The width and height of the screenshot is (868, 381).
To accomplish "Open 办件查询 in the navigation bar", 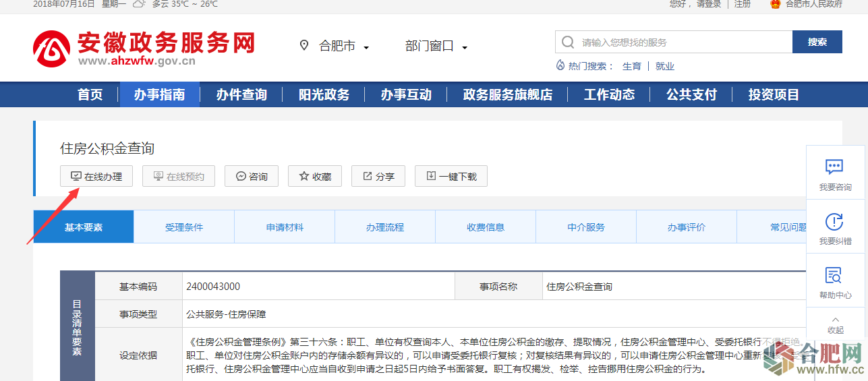I will (241, 95).
